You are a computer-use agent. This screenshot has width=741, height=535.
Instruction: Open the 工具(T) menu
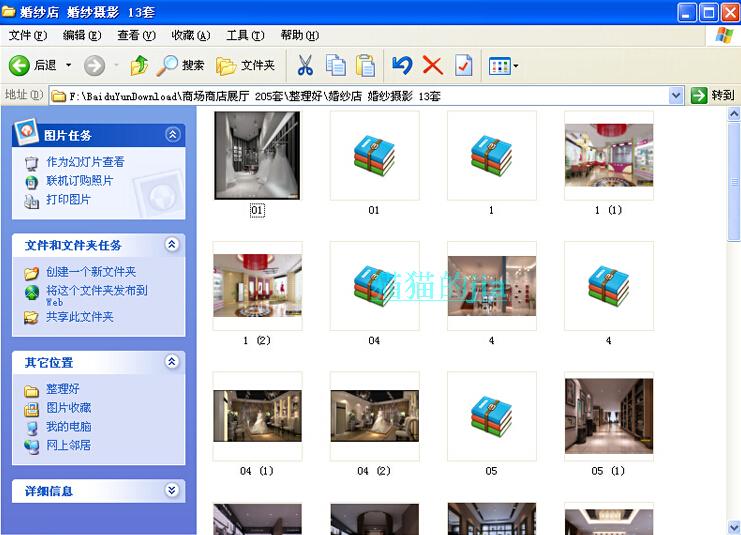point(245,35)
